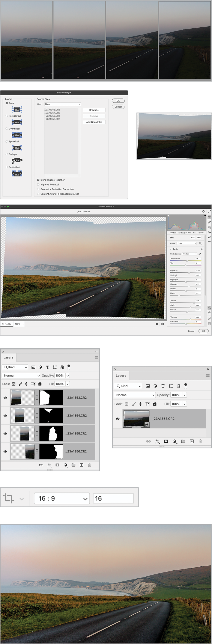Viewport: 212px width, 644px height.
Task: Select the Hand tool in Camera Raw
Action: coord(209,313)
